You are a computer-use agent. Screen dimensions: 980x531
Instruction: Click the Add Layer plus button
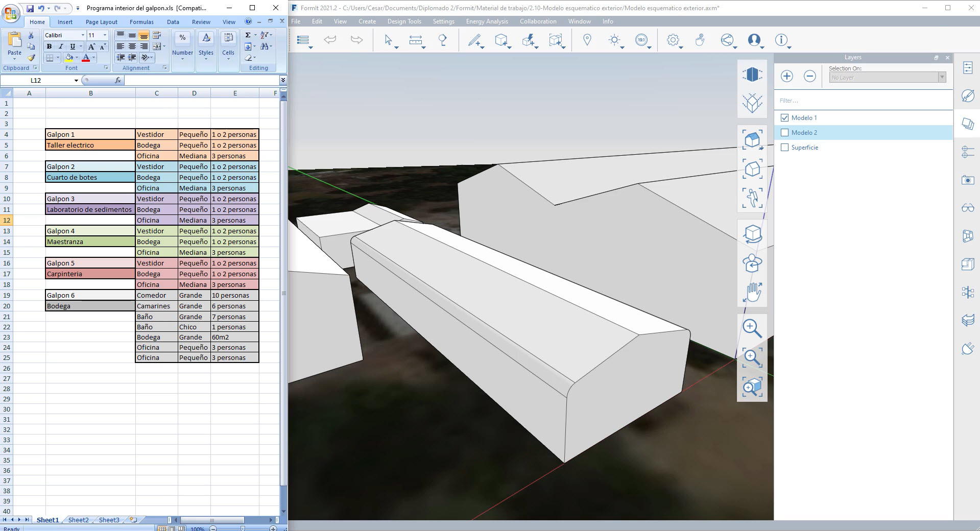tap(786, 76)
